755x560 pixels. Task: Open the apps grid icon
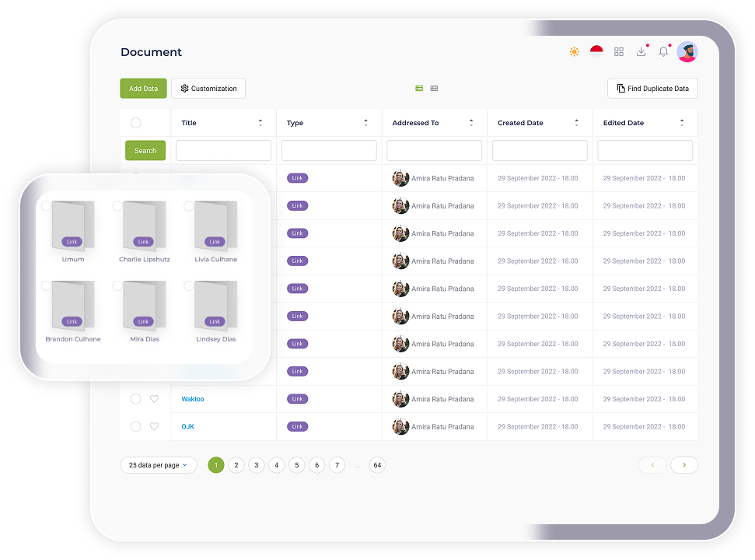[619, 52]
